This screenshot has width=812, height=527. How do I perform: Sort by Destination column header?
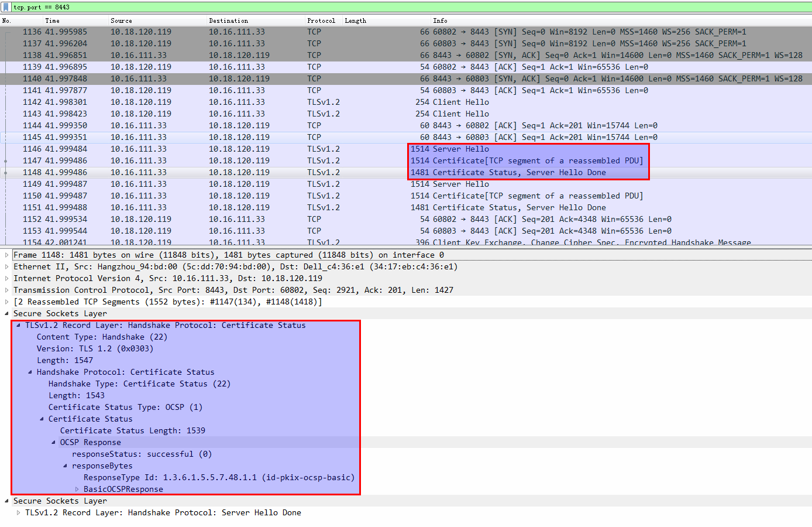pyautogui.click(x=256, y=20)
